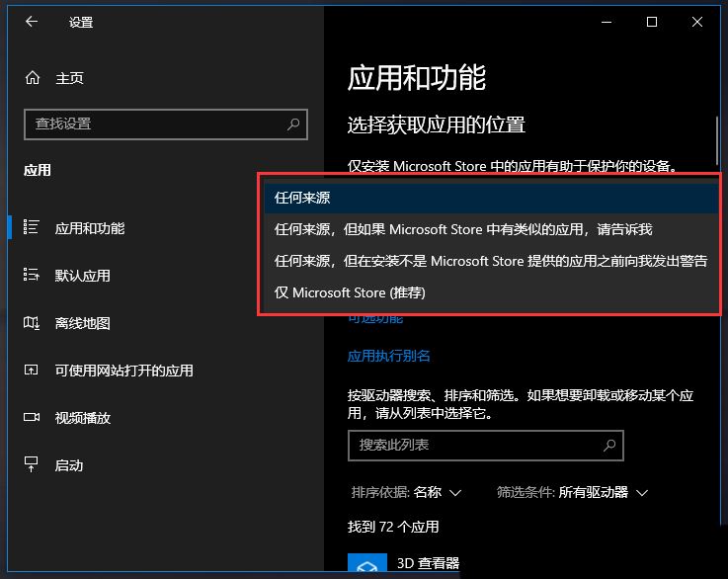Open the 排序依据: 名称 dropdown
Screen dimensions: 728x579
click(406, 492)
